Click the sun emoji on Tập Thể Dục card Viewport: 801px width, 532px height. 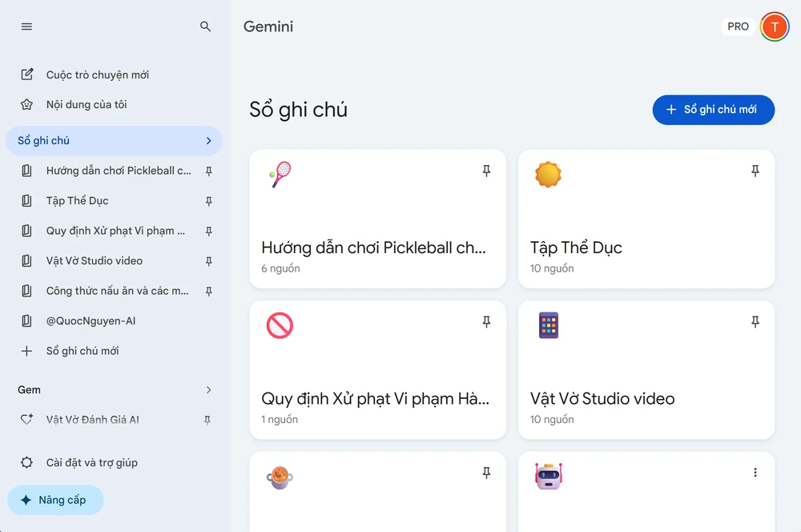pos(549,174)
